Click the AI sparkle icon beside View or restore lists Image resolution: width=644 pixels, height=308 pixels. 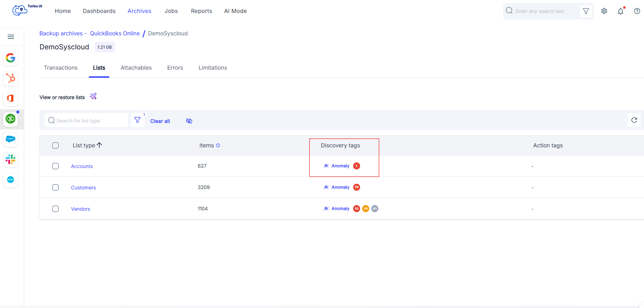pyautogui.click(x=93, y=96)
